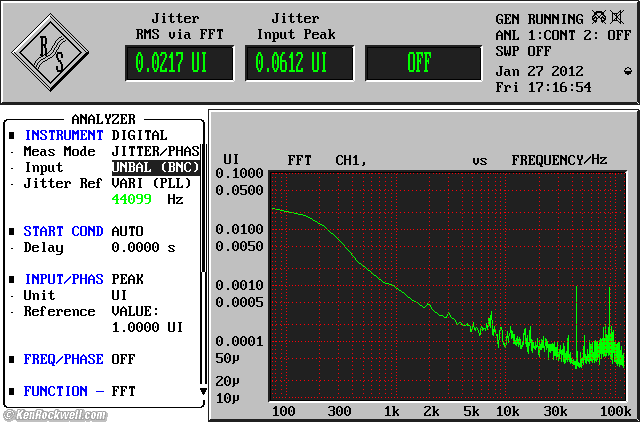The width and height of the screenshot is (640, 422).
Task: Select the INSTRUMENT DIGITAL menu entry
Action: [139, 135]
